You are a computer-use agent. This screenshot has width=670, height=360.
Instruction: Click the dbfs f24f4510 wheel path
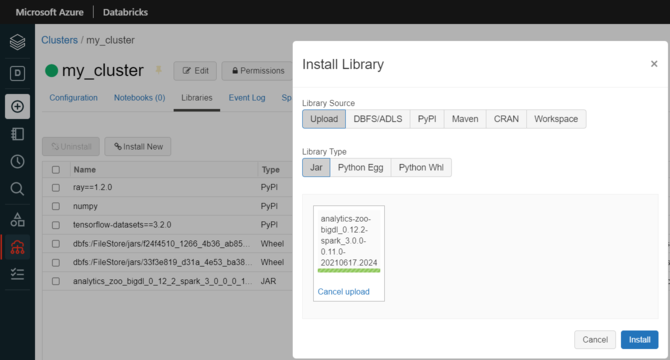click(162, 244)
